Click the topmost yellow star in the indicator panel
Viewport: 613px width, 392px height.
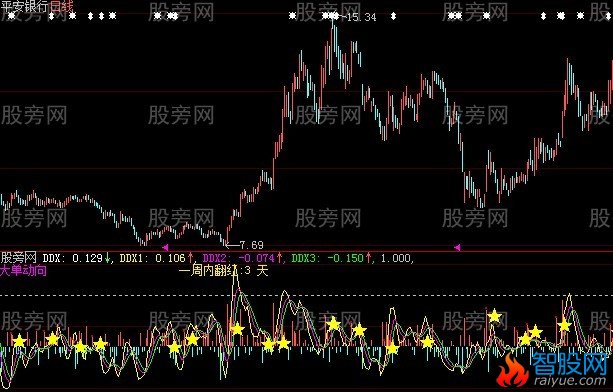click(495, 315)
